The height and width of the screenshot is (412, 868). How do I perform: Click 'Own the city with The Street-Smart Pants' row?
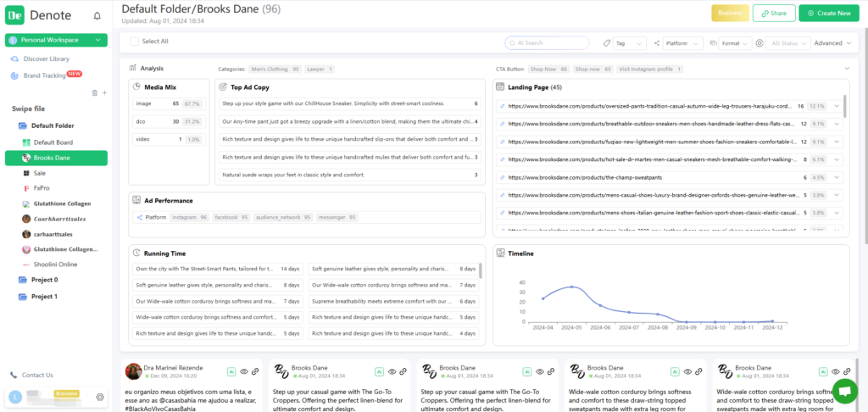pyautogui.click(x=218, y=269)
